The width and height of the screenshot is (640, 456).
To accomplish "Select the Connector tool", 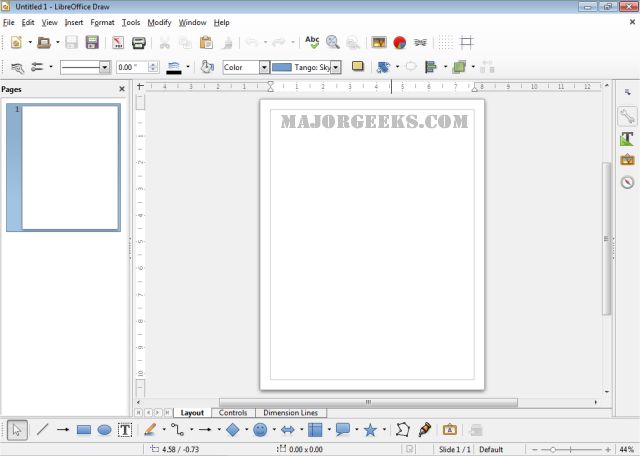I will (x=178, y=429).
